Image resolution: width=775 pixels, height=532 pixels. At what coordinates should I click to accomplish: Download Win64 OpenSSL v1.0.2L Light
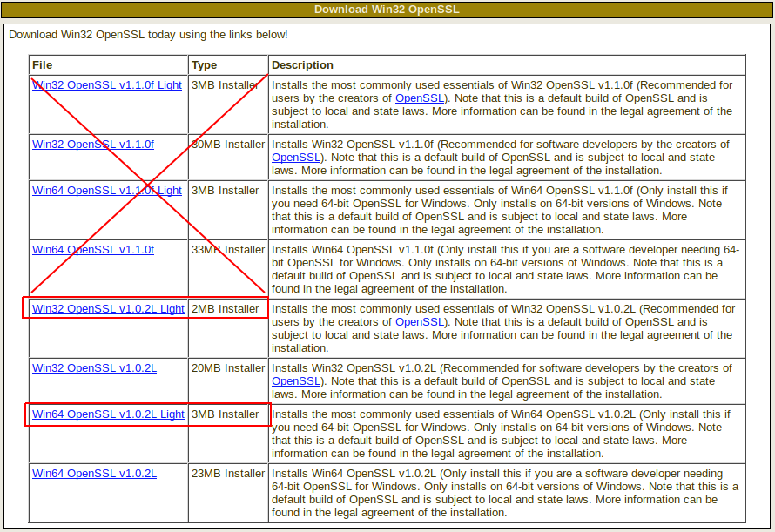(108, 414)
